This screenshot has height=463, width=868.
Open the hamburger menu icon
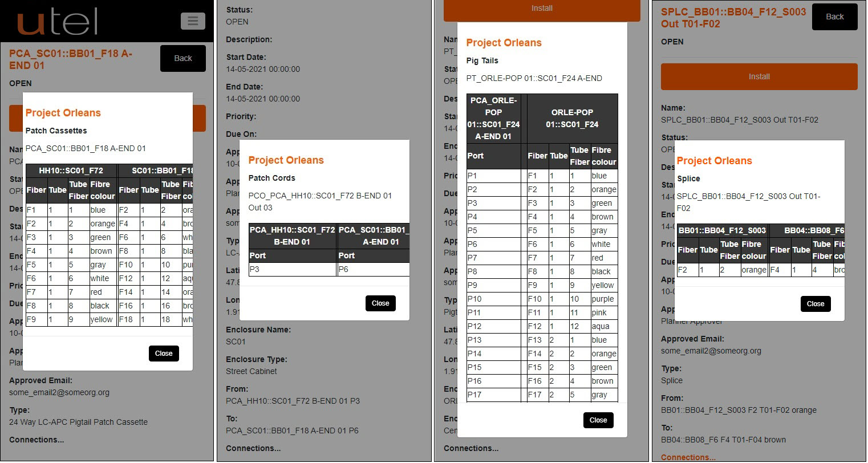pos(193,21)
